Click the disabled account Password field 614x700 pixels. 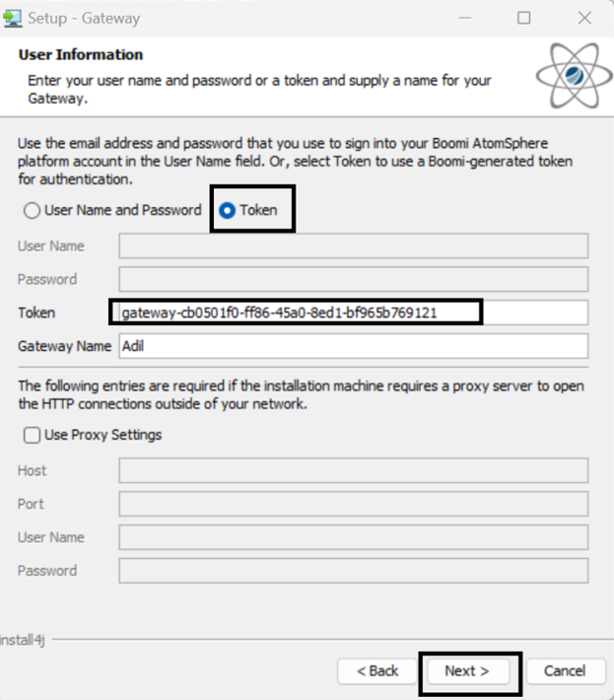pyautogui.click(x=353, y=279)
